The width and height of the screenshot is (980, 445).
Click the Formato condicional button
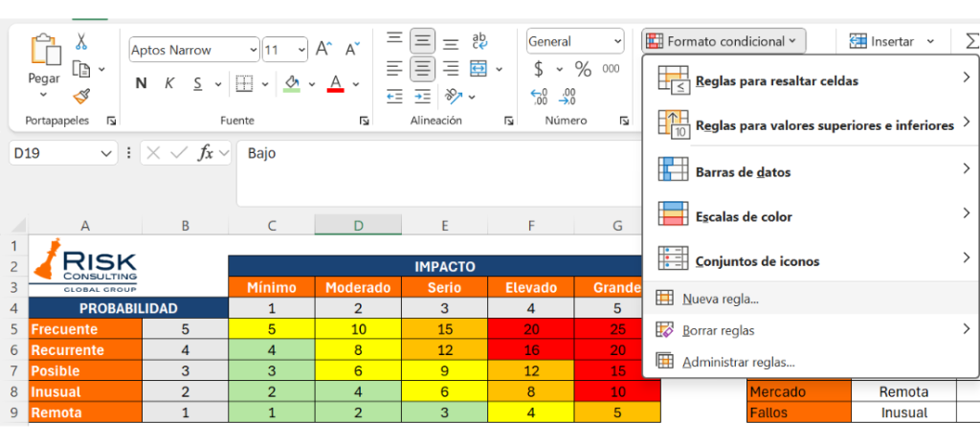coord(724,41)
